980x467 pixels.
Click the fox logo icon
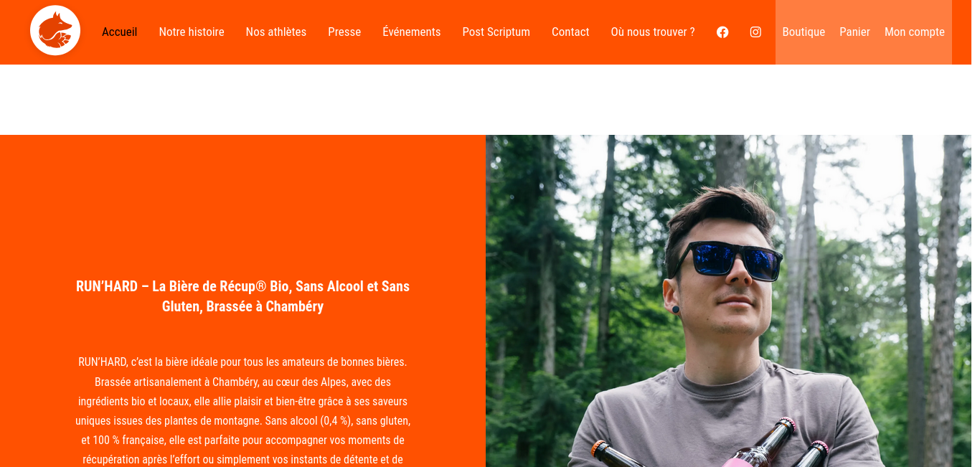point(55,30)
